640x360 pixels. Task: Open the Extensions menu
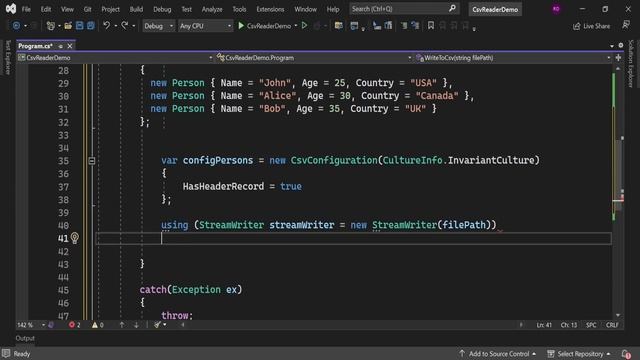(270, 9)
